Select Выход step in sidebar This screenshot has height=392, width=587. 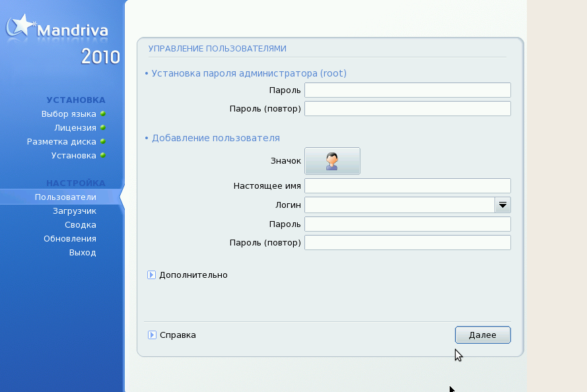point(83,253)
